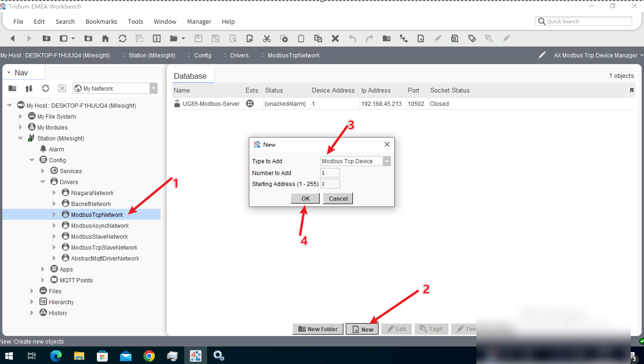Click the Cut scissors icon
Screen dimensions: 644x364
(x=266, y=38)
